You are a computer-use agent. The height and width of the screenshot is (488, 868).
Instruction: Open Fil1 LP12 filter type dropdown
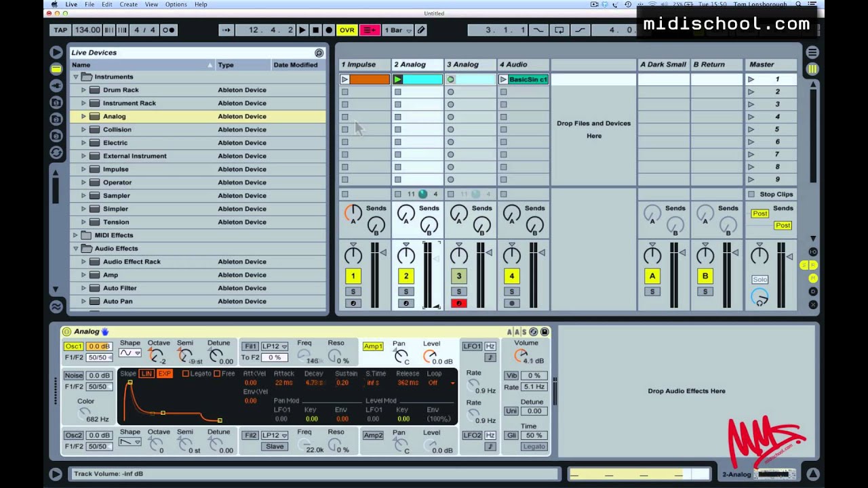coord(275,346)
